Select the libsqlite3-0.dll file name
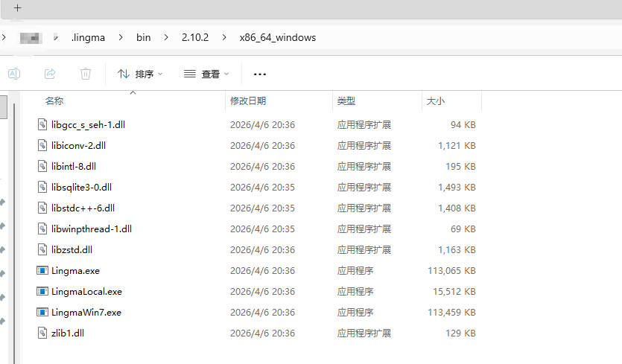This screenshot has width=622, height=364. 81,187
